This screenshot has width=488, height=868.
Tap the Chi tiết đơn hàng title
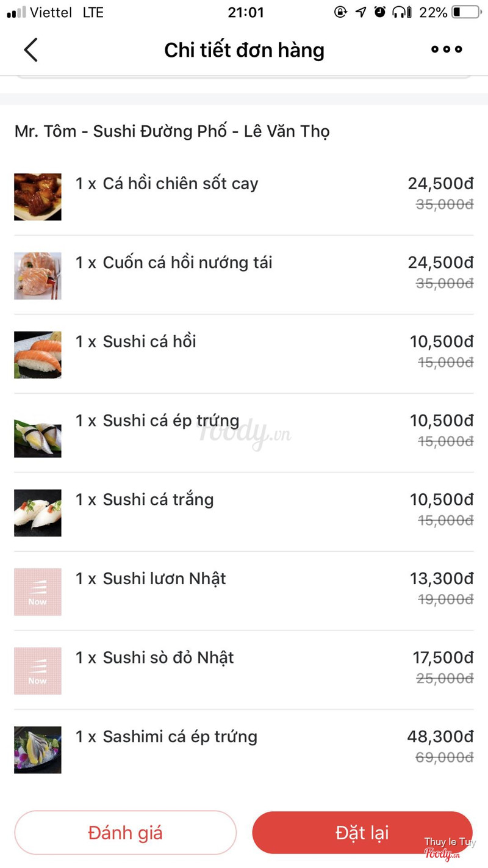point(244,50)
